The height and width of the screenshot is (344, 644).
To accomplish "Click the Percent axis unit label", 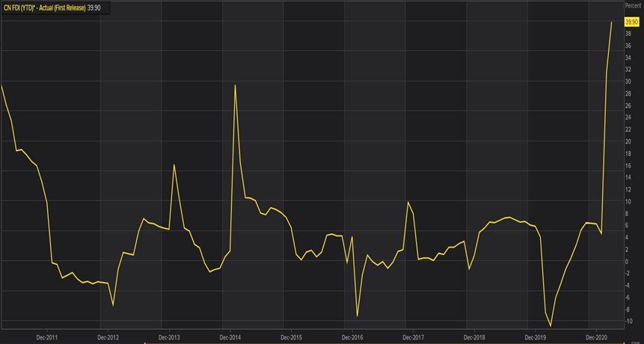I will (633, 7).
